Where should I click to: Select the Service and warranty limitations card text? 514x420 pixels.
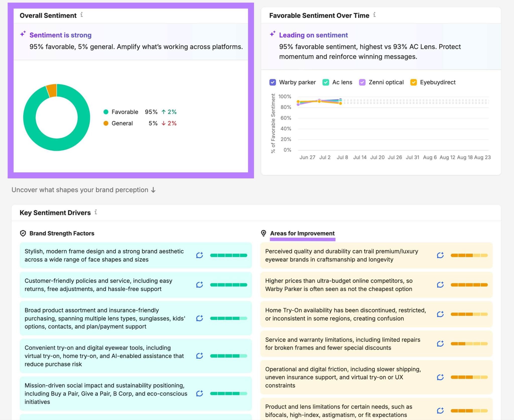pyautogui.click(x=343, y=344)
